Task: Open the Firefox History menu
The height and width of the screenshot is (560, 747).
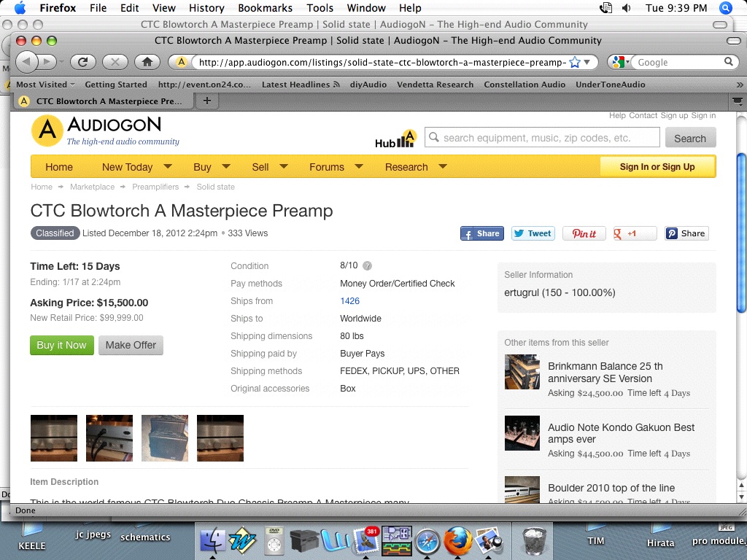Action: click(x=206, y=7)
